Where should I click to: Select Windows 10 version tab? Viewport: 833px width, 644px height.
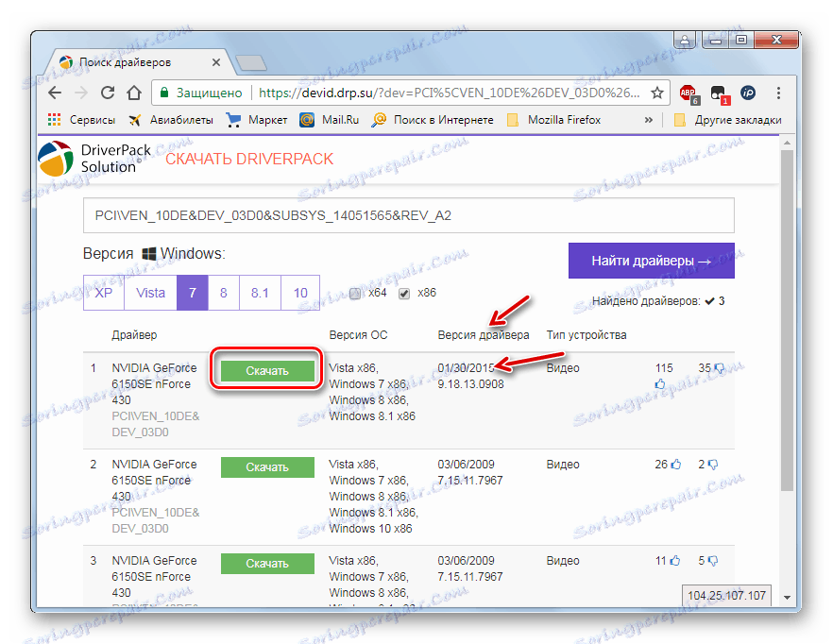point(300,293)
